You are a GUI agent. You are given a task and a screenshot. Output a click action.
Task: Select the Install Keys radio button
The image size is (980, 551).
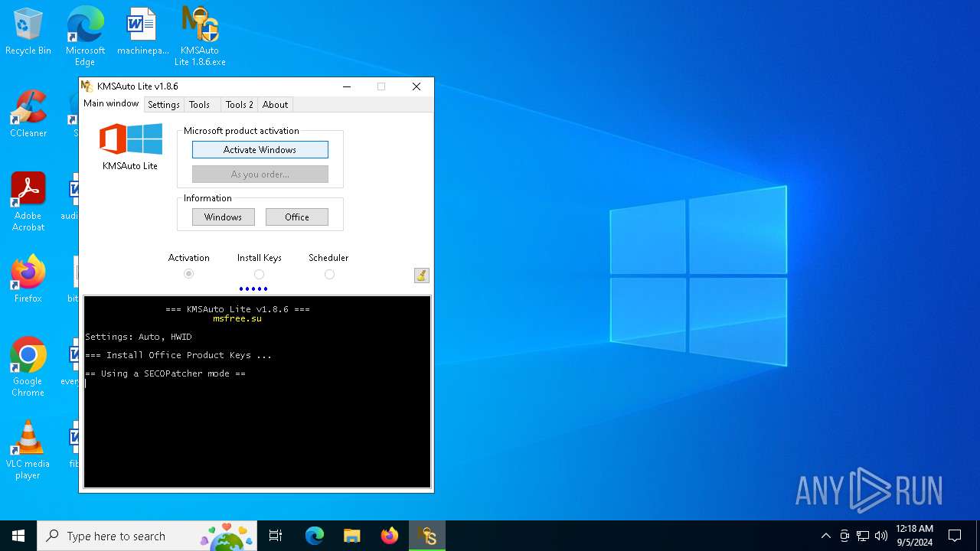click(259, 274)
